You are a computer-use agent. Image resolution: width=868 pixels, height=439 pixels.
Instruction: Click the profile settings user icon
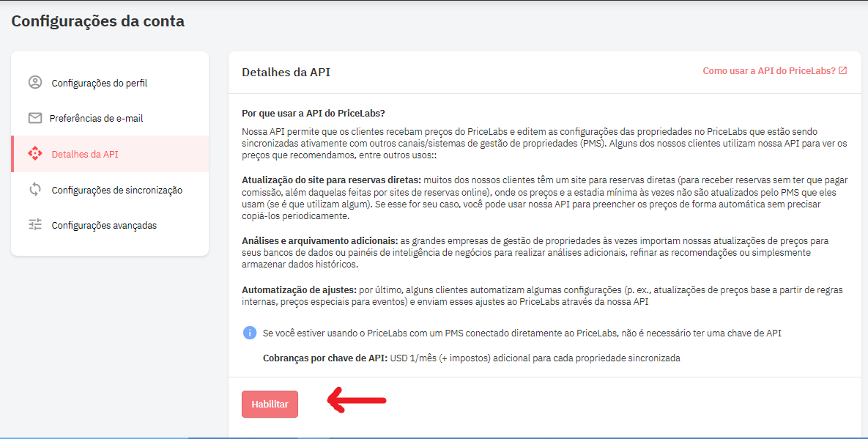tap(35, 83)
